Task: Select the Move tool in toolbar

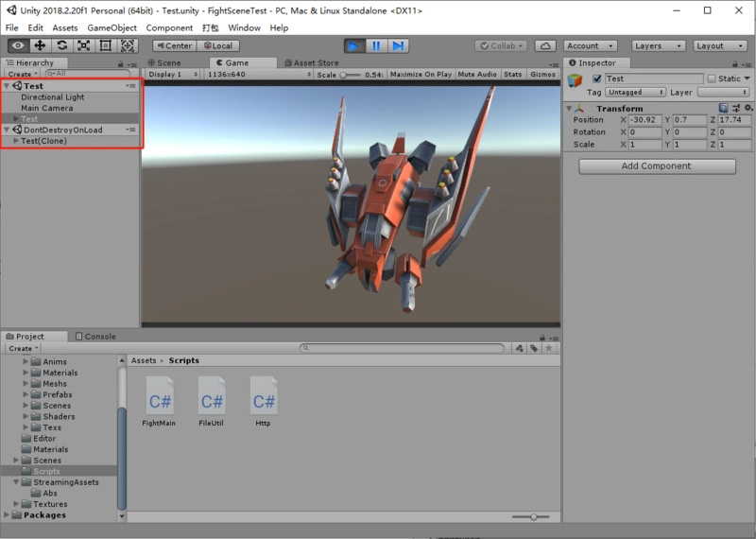Action: [x=40, y=45]
